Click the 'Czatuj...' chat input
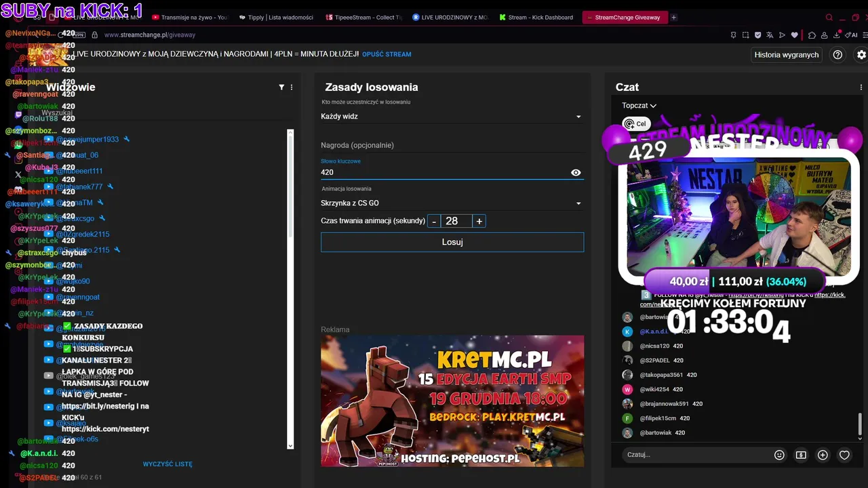This screenshot has width=868, height=488. pyautogui.click(x=698, y=455)
